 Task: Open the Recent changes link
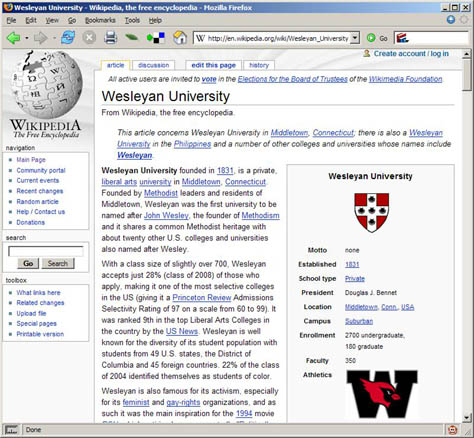[x=40, y=191]
